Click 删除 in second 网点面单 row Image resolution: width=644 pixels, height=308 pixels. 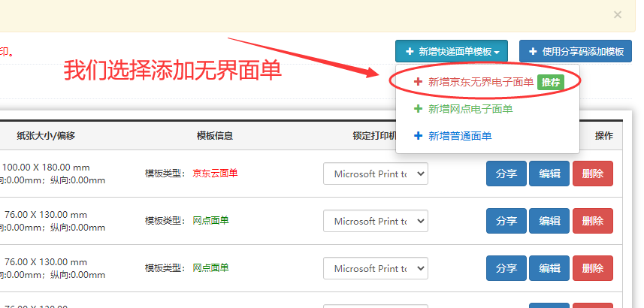point(593,268)
